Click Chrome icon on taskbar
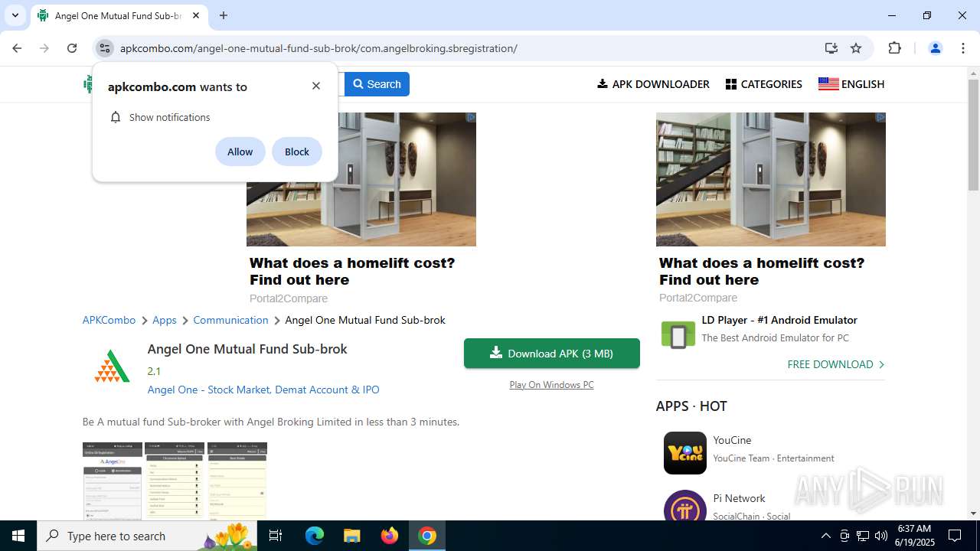Viewport: 980px width, 551px height. point(427,536)
